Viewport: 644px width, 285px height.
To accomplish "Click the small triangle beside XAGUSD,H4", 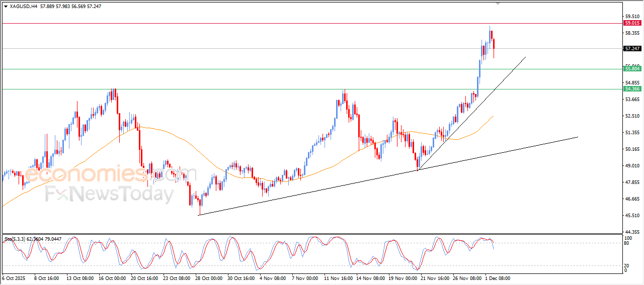I will [x=6, y=7].
